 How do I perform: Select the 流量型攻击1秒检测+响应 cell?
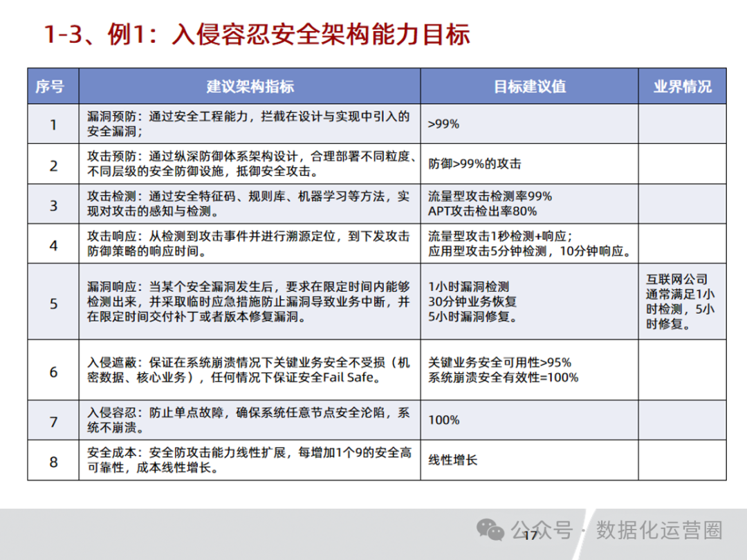click(x=529, y=243)
